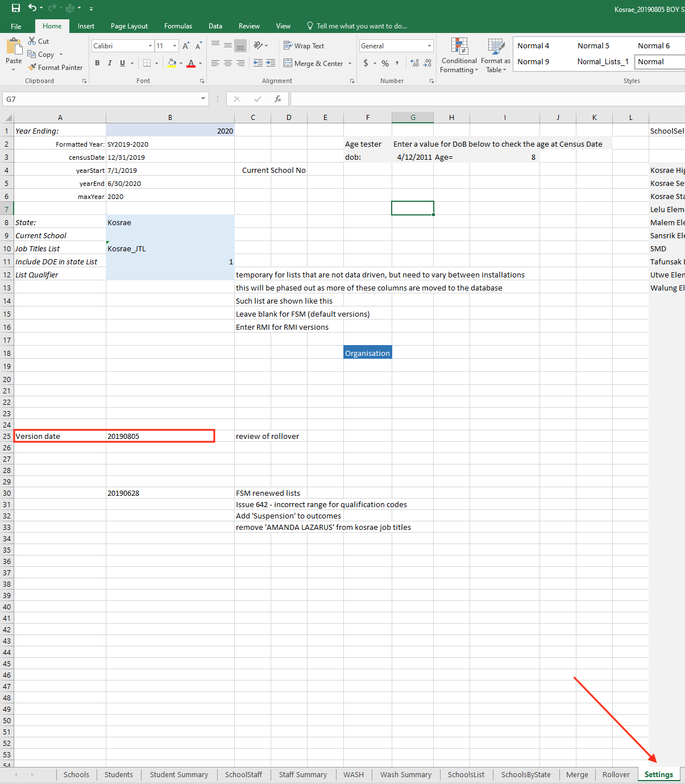Click the Undo arrow icon
The width and height of the screenshot is (685, 784).
click(32, 8)
